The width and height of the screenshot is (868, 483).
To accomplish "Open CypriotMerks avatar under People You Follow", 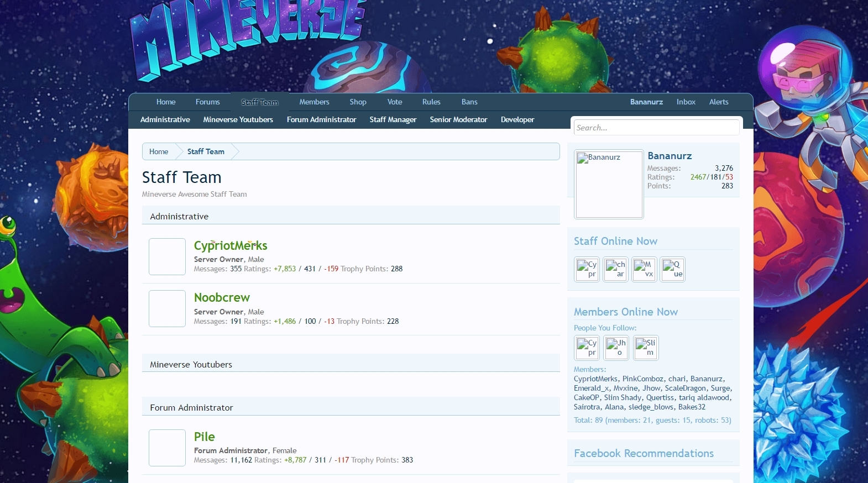I will click(587, 348).
